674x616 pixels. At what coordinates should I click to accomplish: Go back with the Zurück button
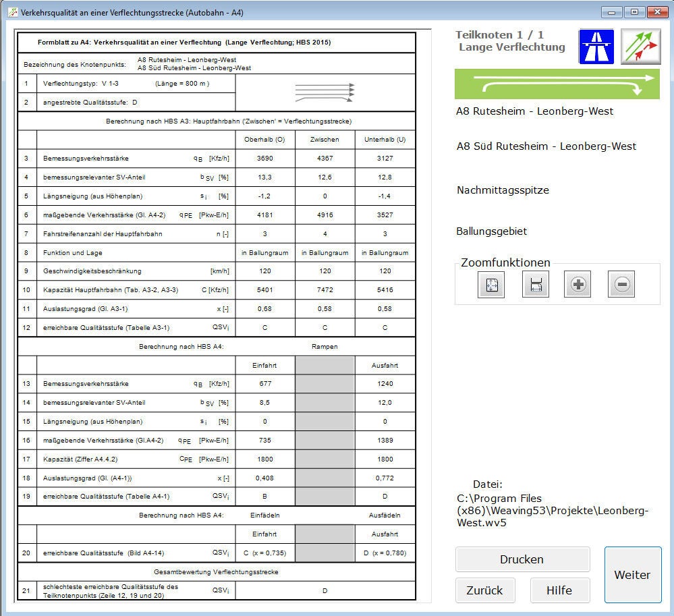(x=484, y=590)
